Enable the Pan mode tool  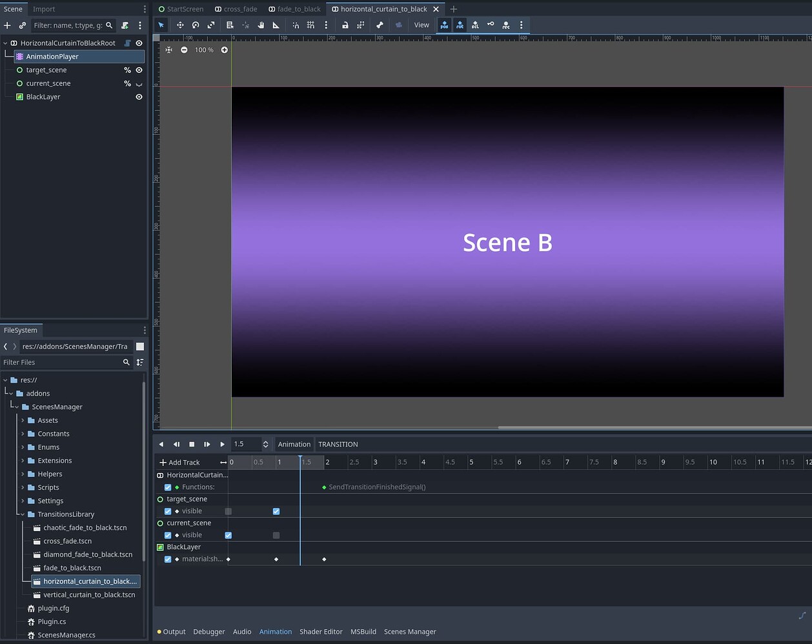point(261,25)
